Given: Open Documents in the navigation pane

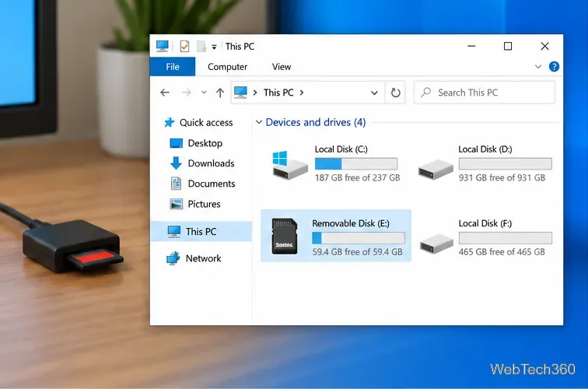Looking at the screenshot, I should point(211,184).
